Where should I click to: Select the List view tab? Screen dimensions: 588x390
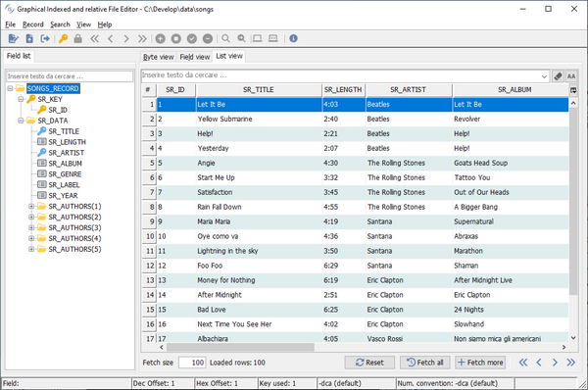click(x=229, y=56)
